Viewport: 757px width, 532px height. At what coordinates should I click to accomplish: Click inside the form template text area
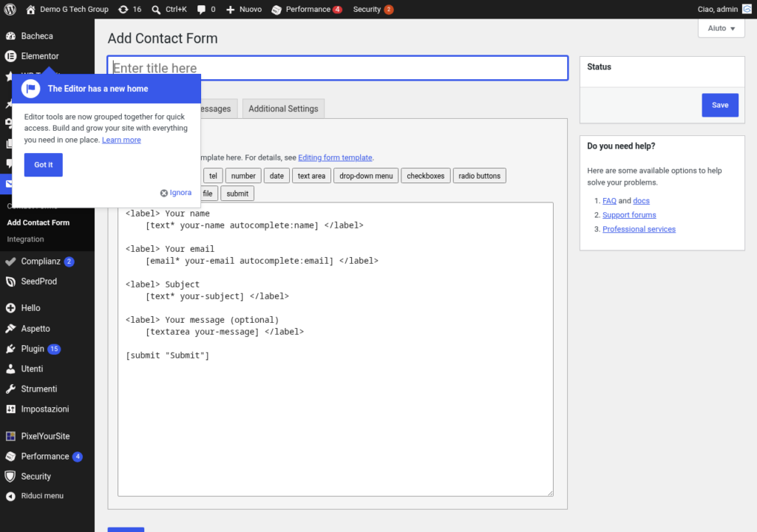(x=336, y=349)
